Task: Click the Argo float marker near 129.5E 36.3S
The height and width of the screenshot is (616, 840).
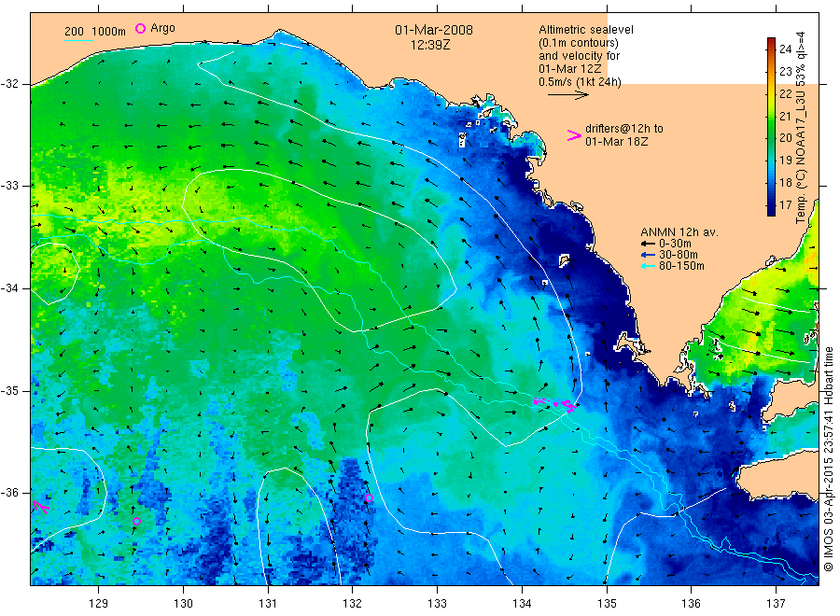Action: coord(136,521)
